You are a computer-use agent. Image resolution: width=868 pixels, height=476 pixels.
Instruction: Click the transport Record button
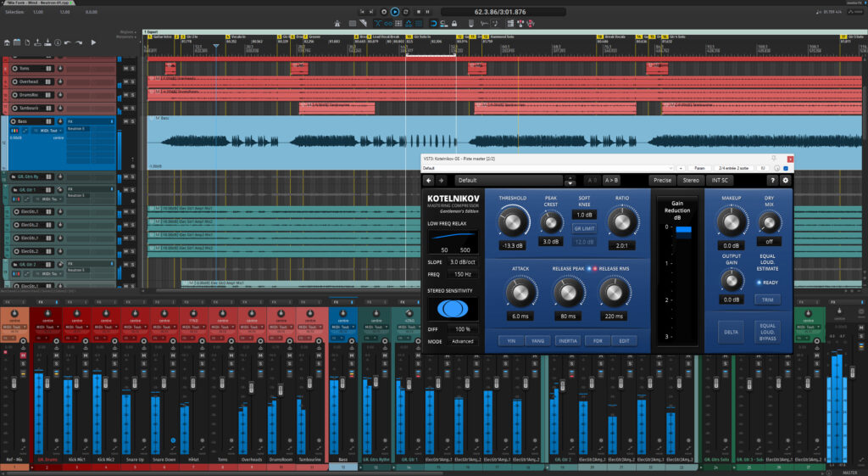click(x=384, y=12)
